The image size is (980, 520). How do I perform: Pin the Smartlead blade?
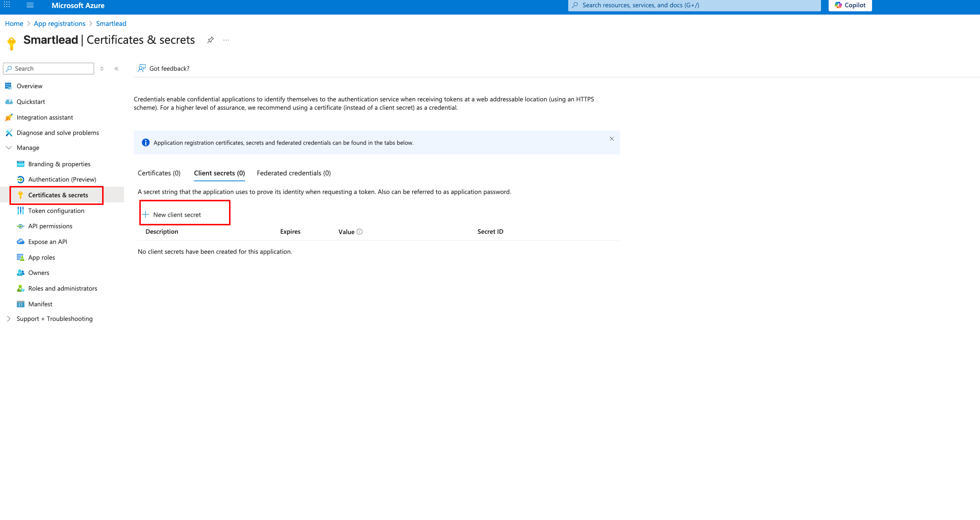click(x=210, y=40)
